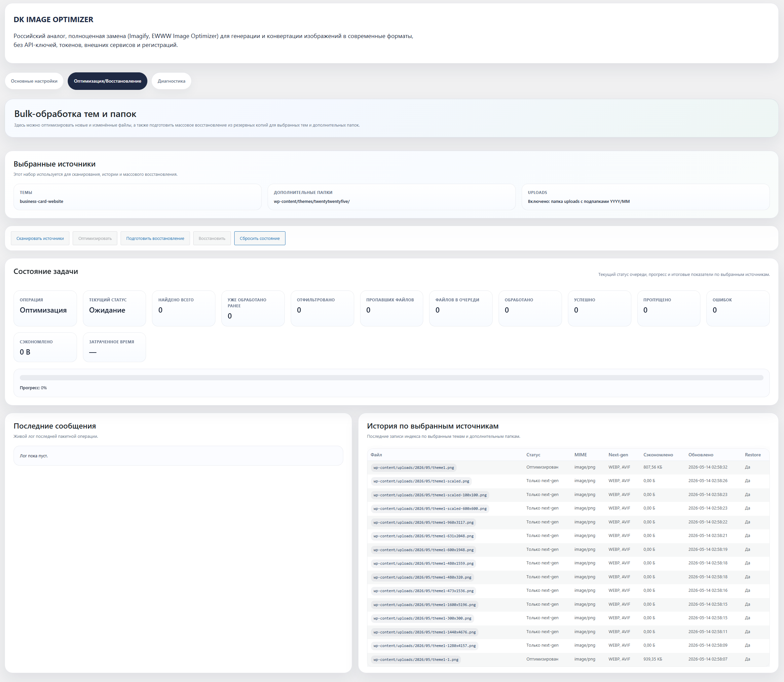Select file theme1-473x1536.png

click(424, 591)
